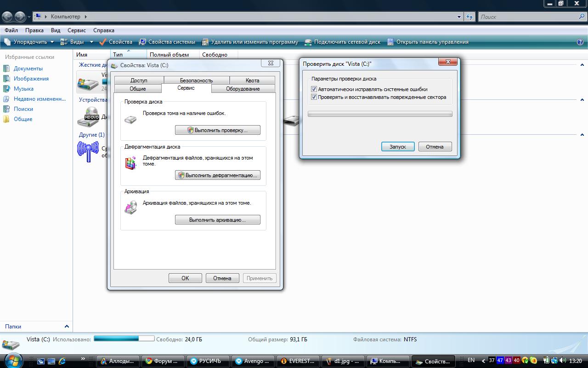Open Документы in favorite links
The image size is (588, 368).
tap(28, 69)
